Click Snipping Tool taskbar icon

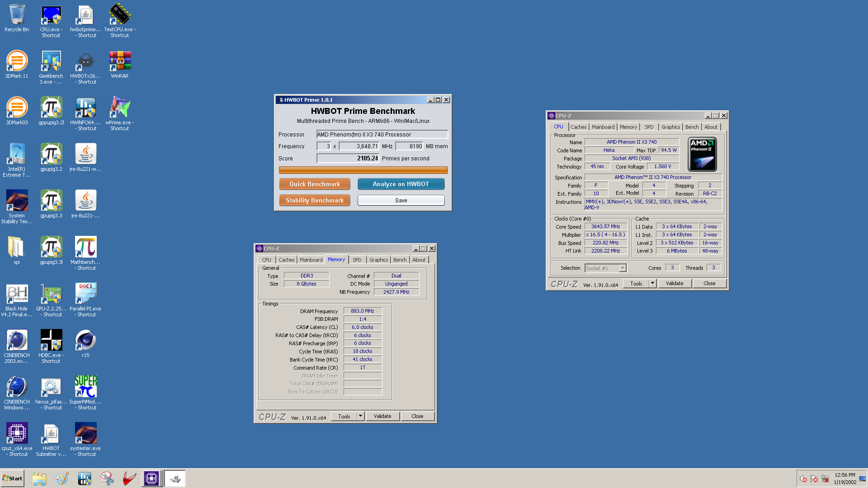click(x=107, y=479)
